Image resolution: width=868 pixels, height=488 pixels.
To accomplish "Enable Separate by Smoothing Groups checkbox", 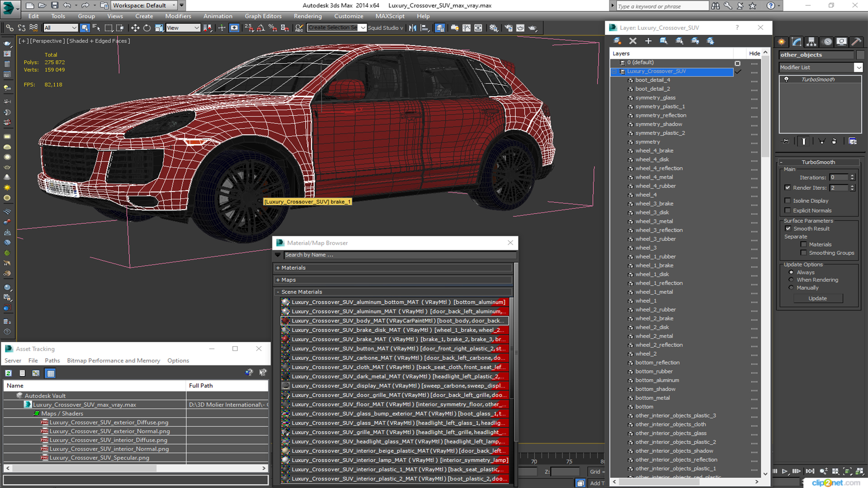I will click(803, 253).
